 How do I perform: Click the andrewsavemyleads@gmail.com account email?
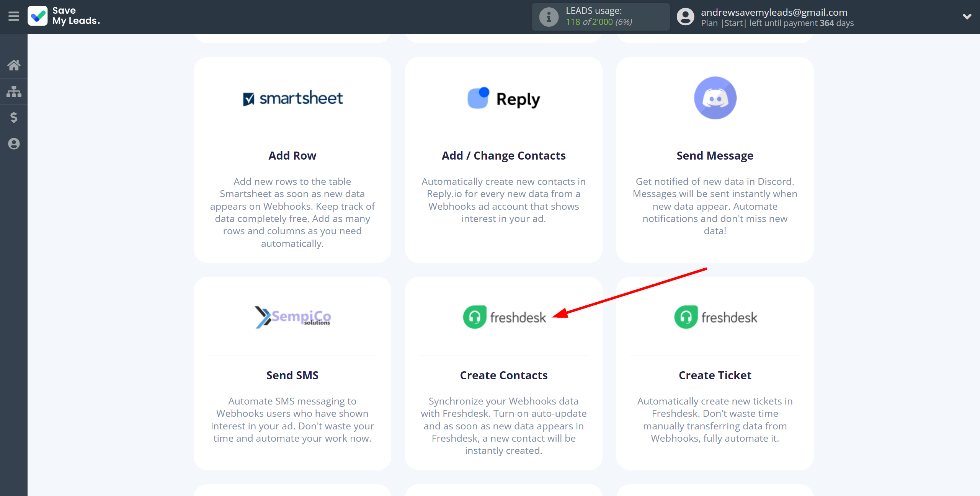point(774,12)
